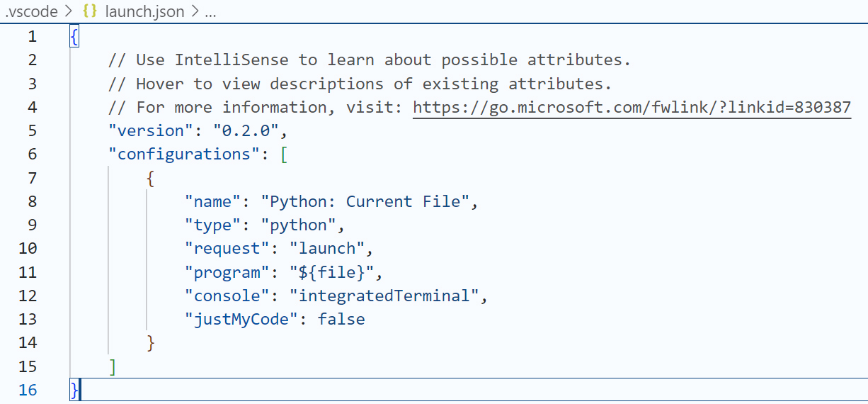The width and height of the screenshot is (868, 404).
Task: Click the JSON braces icon in breadcrumb
Action: pos(90,11)
